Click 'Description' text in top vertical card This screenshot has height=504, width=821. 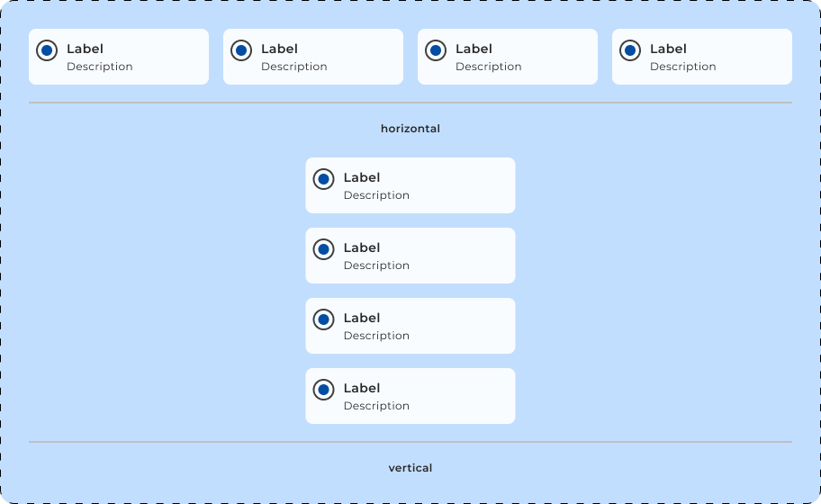point(376,195)
